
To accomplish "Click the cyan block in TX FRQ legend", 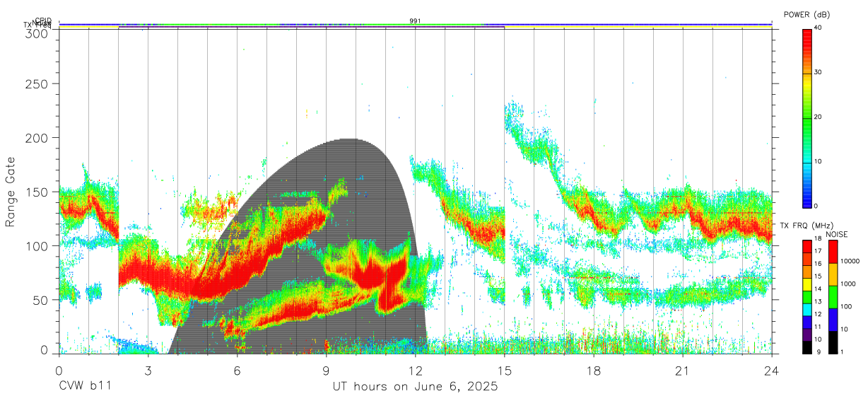I will [x=807, y=310].
